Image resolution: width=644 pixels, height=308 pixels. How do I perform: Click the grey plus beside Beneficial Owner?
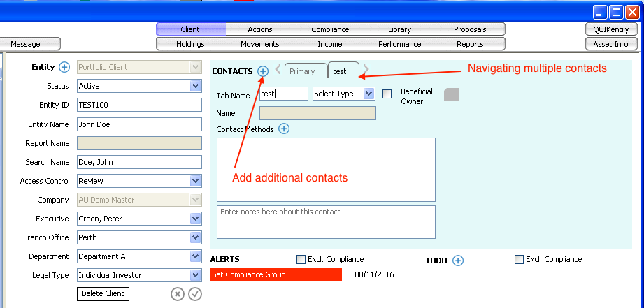pyautogui.click(x=452, y=94)
